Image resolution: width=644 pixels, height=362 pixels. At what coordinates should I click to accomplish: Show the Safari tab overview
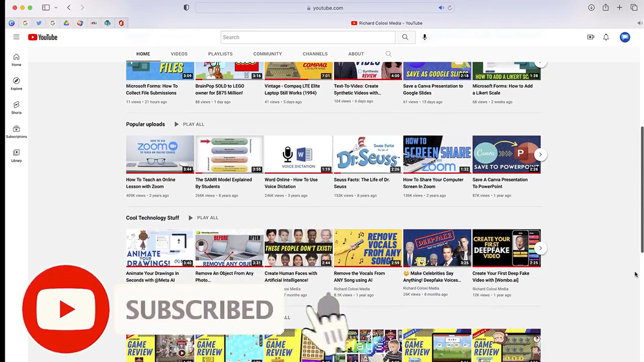point(634,7)
